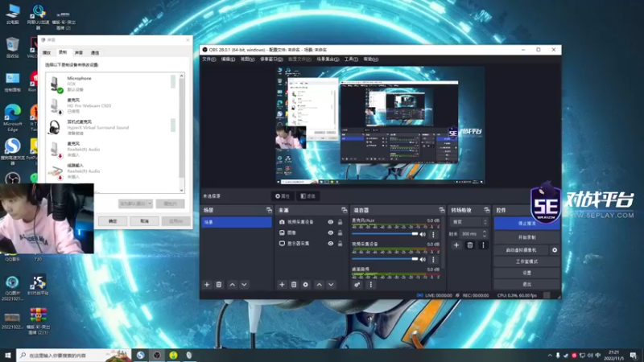The width and height of the screenshot is (644, 362).
Task: Remove the selected source with the trash icon
Action: pyautogui.click(x=294, y=285)
